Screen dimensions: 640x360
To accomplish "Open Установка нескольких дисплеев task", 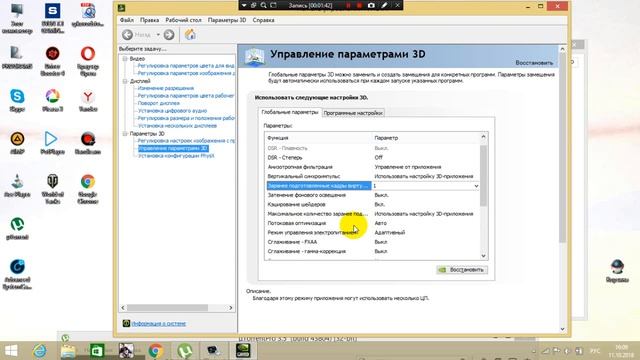I will (177, 126).
